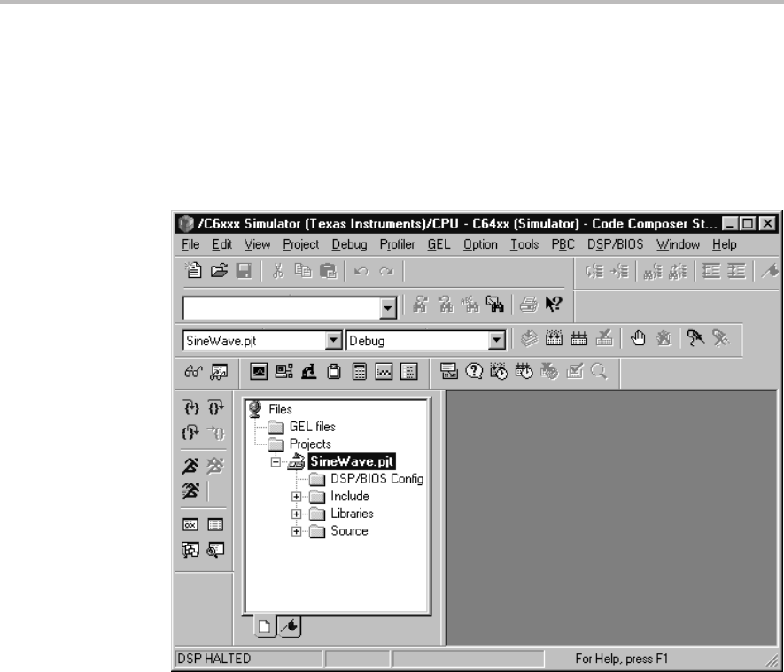The width and height of the screenshot is (784, 672).
Task: Open the Help menu
Action: coord(724,245)
